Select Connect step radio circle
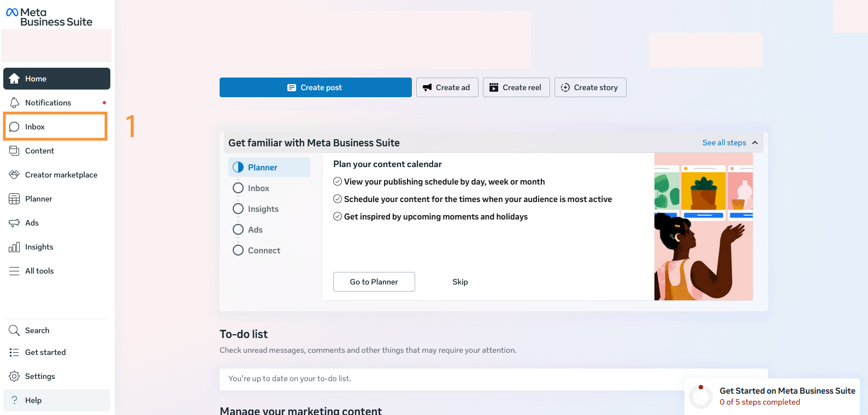868x415 pixels. 238,250
